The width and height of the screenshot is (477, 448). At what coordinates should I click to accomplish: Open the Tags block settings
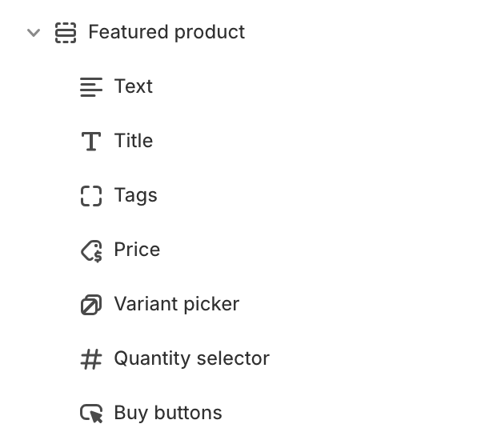136,195
